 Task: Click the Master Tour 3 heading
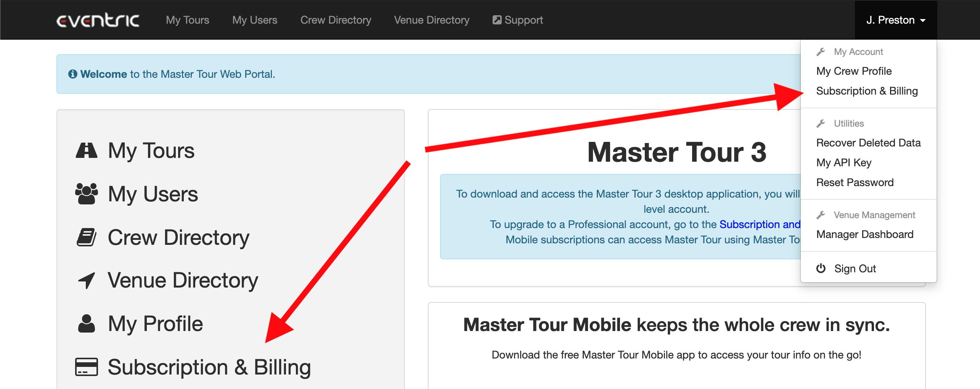tap(677, 152)
